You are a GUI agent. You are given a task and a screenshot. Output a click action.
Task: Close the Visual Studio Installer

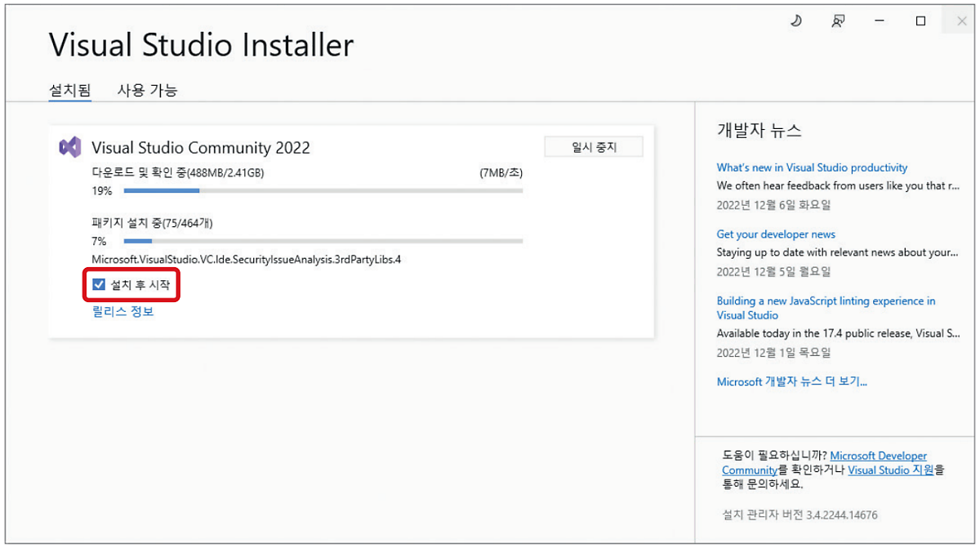click(960, 20)
